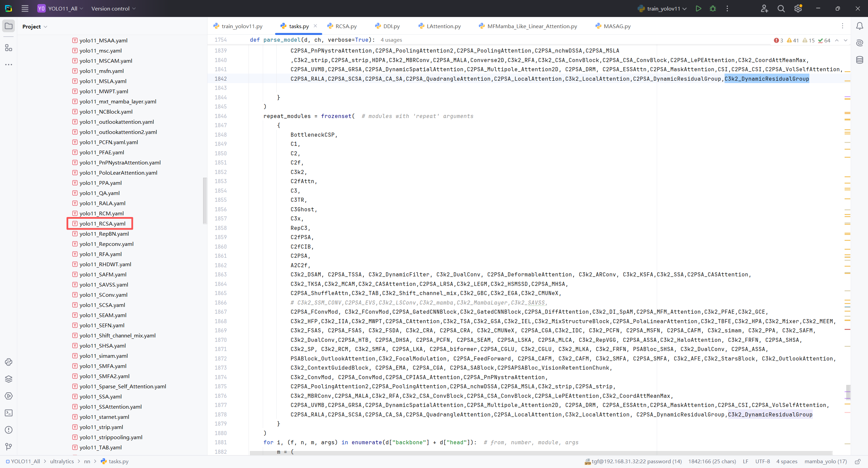Screen dimensions: 868x468
Task: Open the Terminal tool window
Action: [x=8, y=413]
